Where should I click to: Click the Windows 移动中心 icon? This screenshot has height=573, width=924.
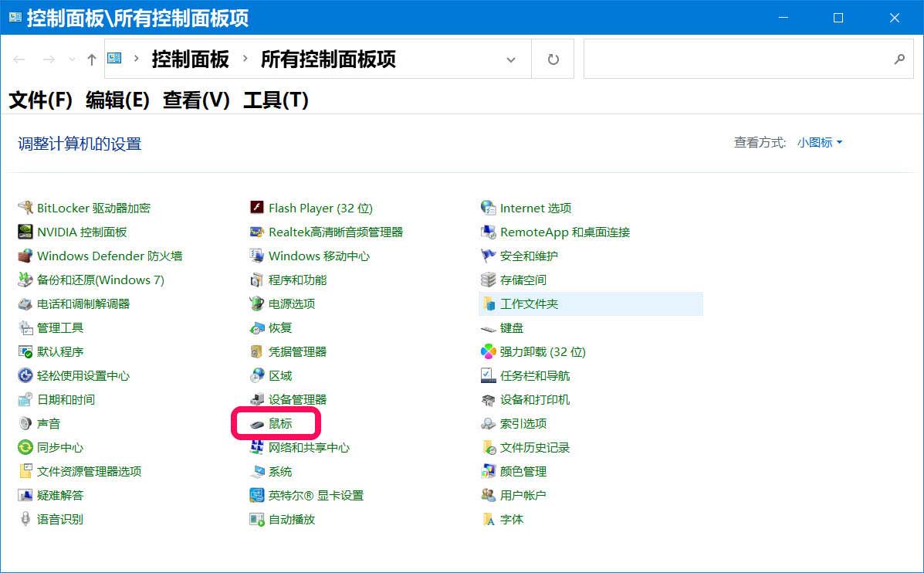[x=257, y=256]
